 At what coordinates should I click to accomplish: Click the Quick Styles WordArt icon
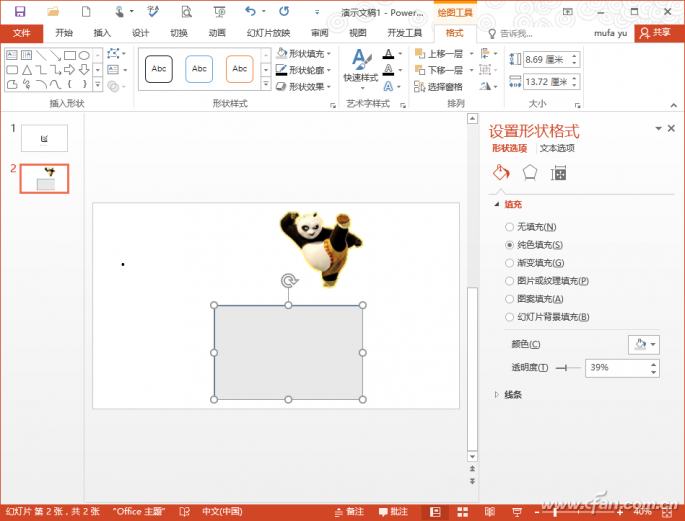point(361,69)
